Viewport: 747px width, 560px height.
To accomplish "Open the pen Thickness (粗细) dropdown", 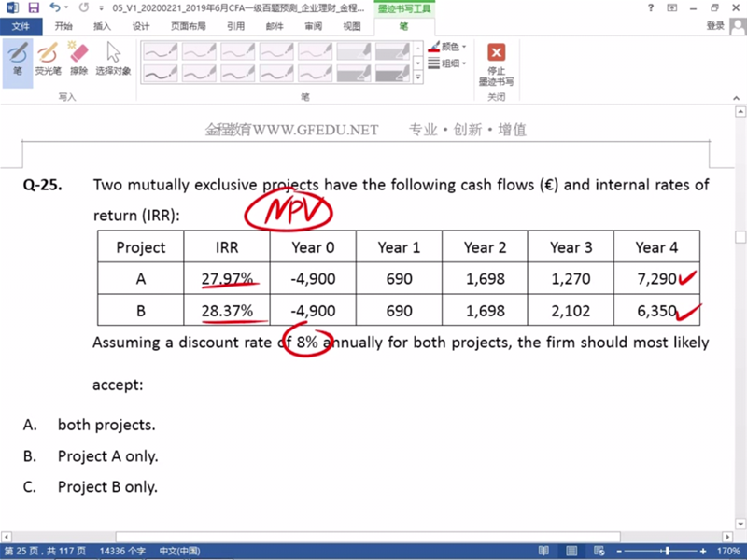I will coord(448,63).
